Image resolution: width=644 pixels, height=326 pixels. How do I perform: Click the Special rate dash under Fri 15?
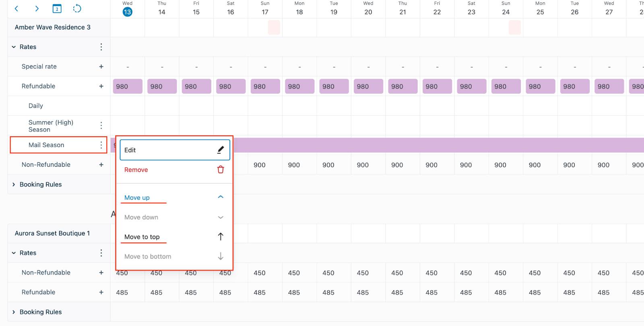[x=196, y=67]
